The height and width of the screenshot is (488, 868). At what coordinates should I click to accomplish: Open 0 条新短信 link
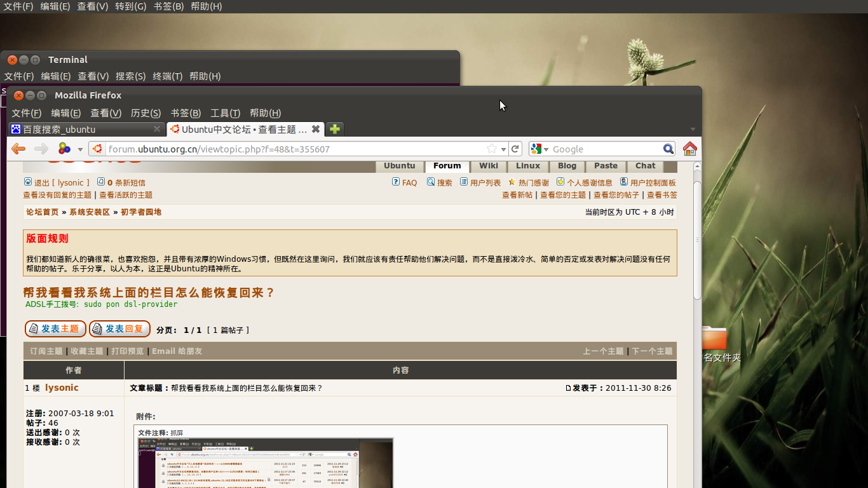coord(126,183)
